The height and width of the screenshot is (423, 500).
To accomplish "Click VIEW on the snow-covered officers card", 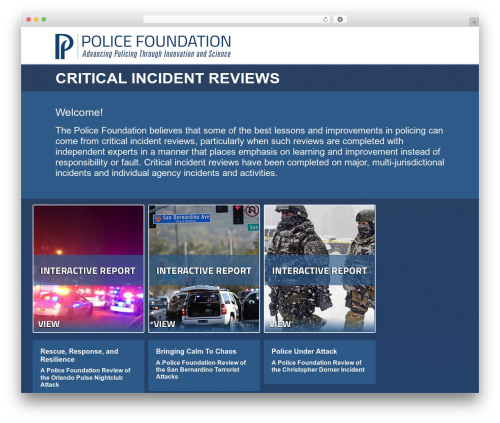I will (280, 324).
